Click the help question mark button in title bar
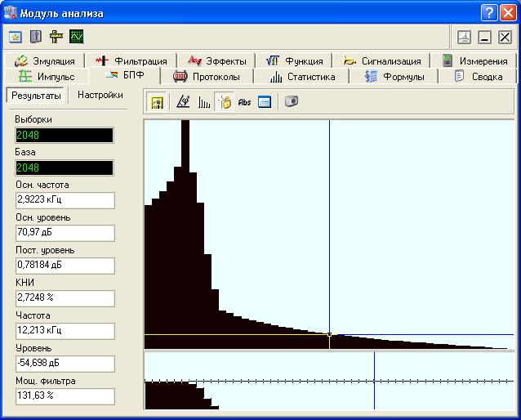521x420 pixels. [488, 12]
